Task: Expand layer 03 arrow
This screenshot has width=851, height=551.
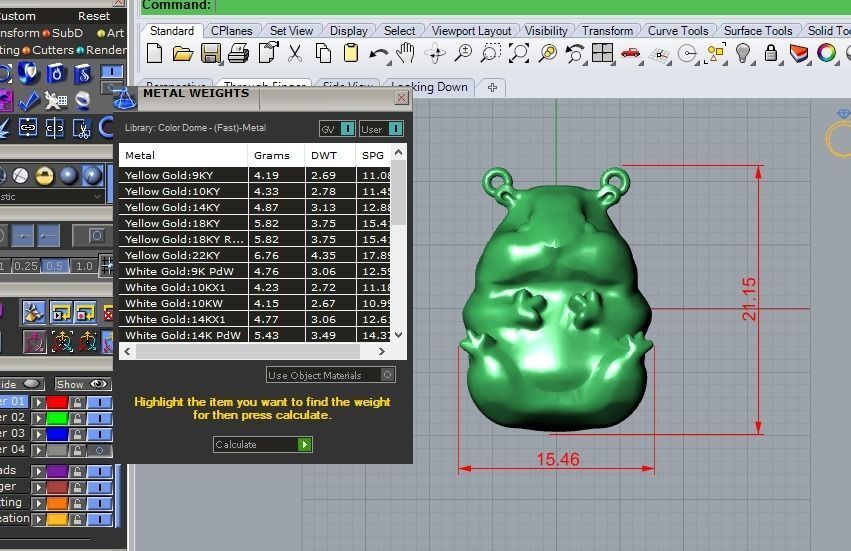Action: point(38,434)
